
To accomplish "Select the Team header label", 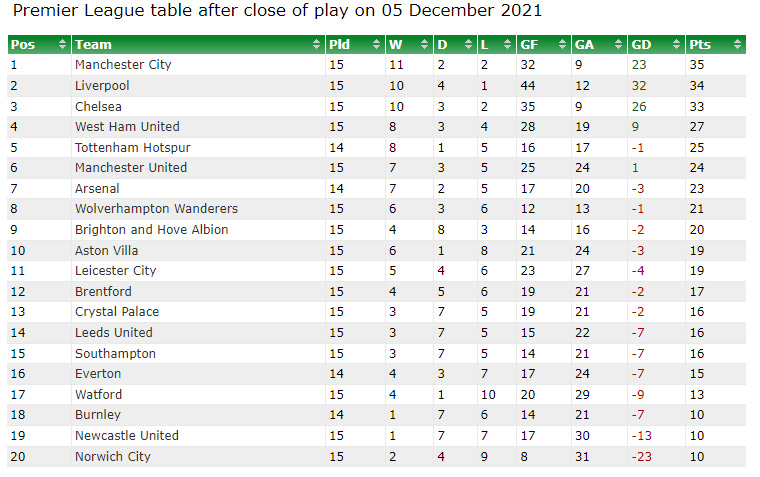I will click(x=94, y=44).
